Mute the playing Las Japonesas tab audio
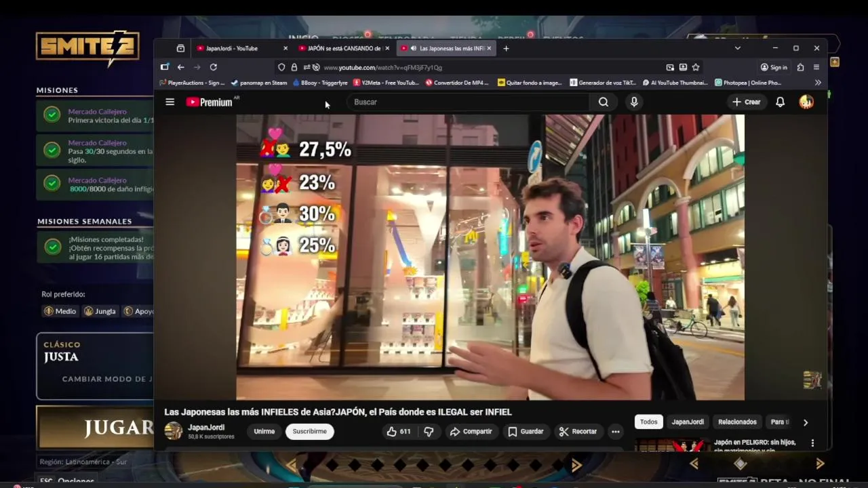This screenshot has width=868, height=488. 413,48
